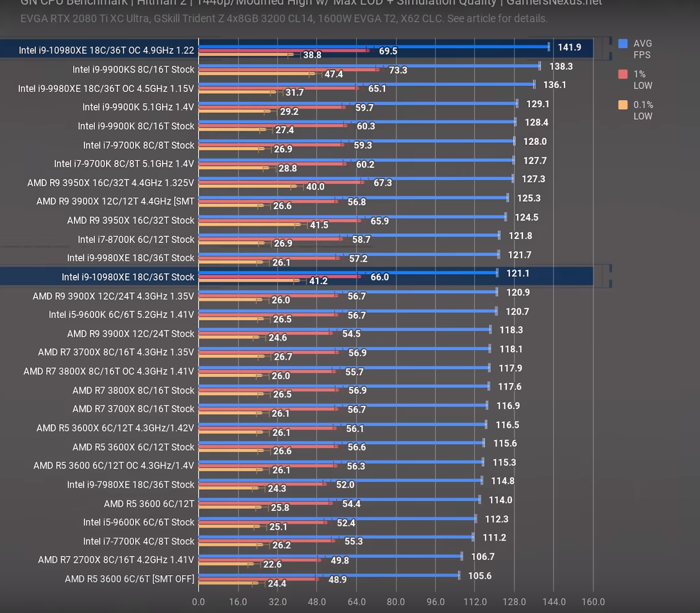700x613 pixels.
Task: Click the Intel i7-9700K 8C/8T Stock label
Action: [x=139, y=146]
